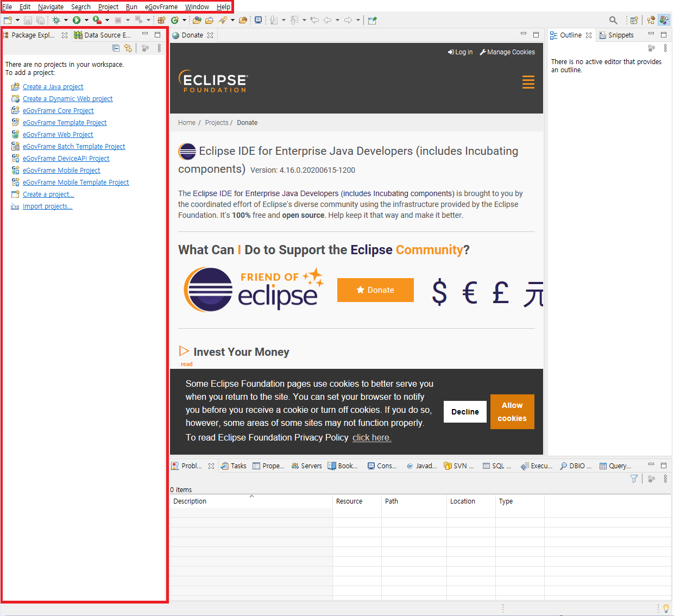674x616 pixels.
Task: Click the Run External Tools icon
Action: coord(97,20)
